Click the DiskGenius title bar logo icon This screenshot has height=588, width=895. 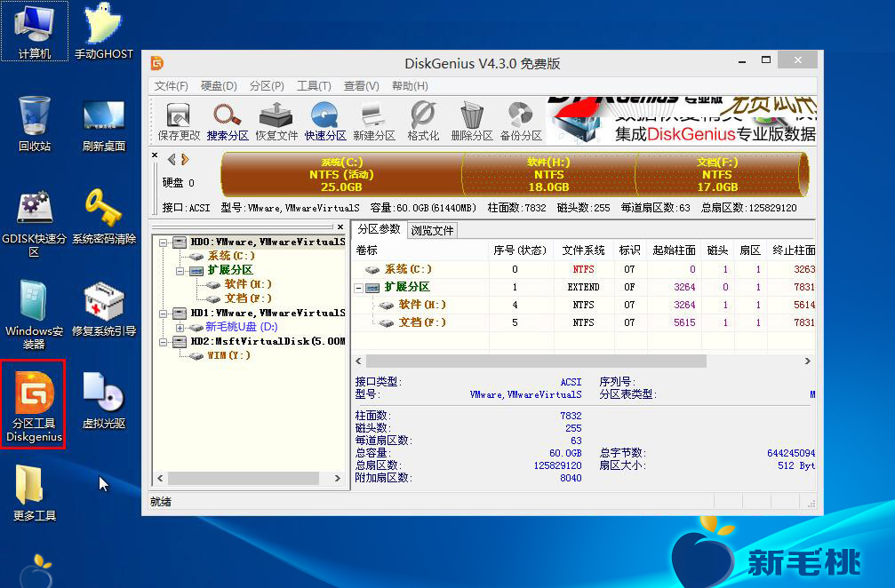157,63
